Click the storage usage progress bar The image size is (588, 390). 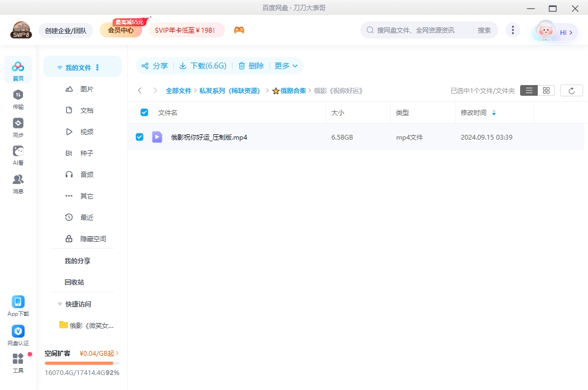pyautogui.click(x=82, y=362)
